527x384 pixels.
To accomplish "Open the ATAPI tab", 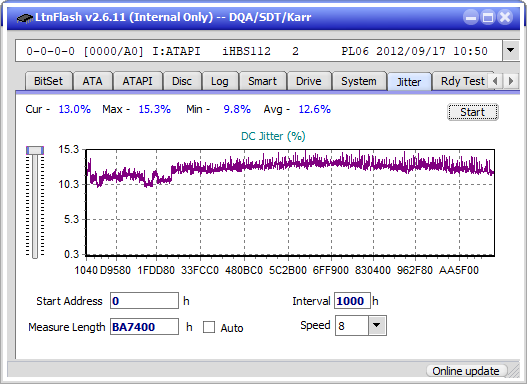I will [x=137, y=81].
